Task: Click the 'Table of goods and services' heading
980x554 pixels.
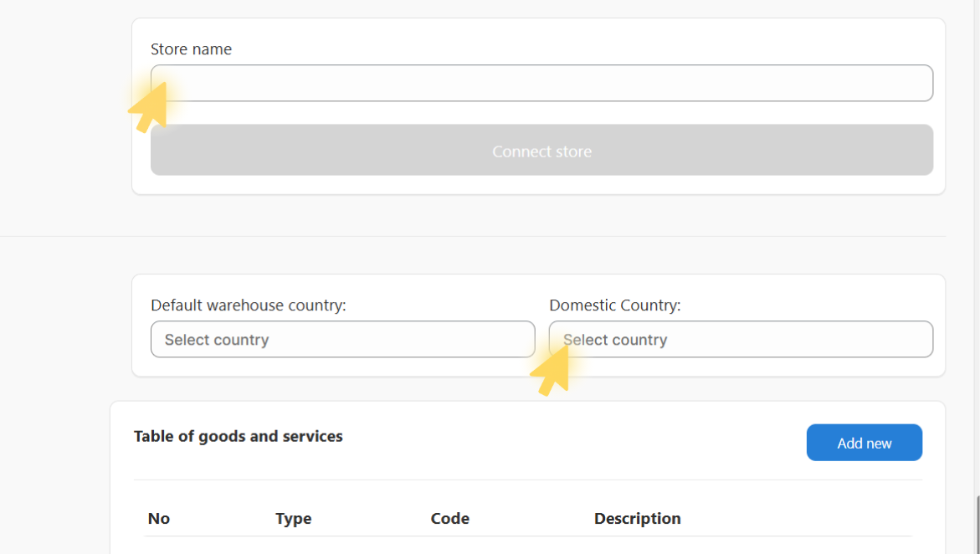Action: click(239, 436)
